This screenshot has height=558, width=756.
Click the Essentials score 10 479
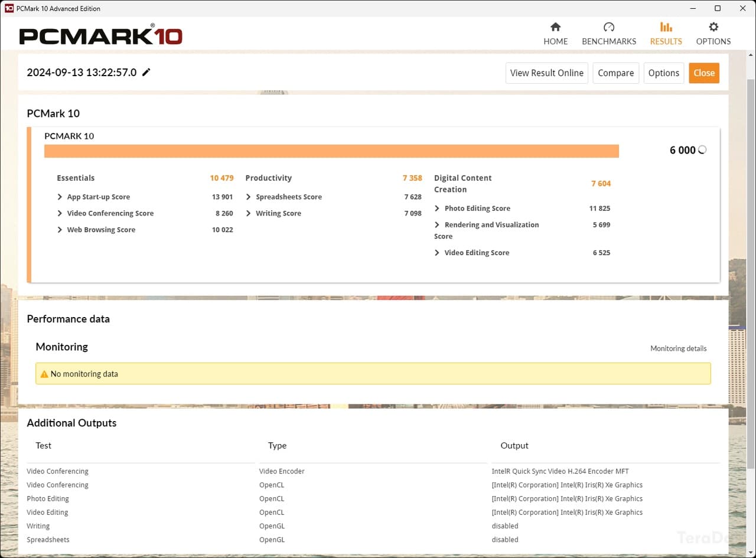(221, 178)
